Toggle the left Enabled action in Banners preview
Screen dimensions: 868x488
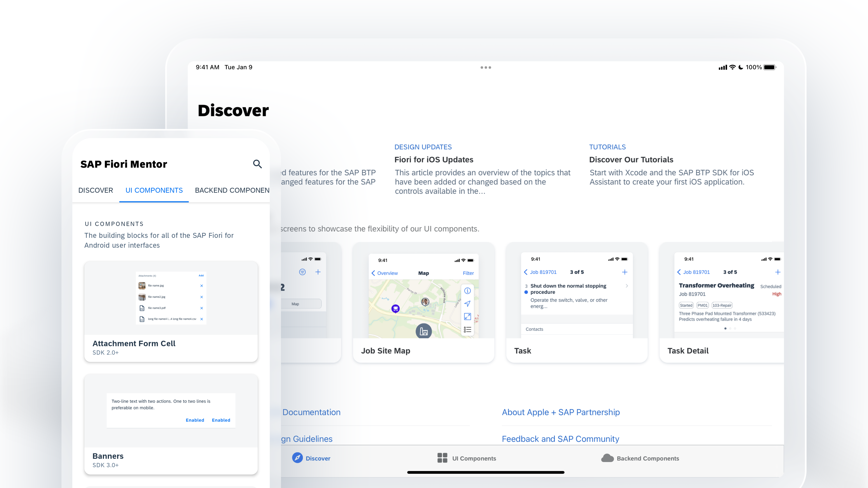coord(195,420)
